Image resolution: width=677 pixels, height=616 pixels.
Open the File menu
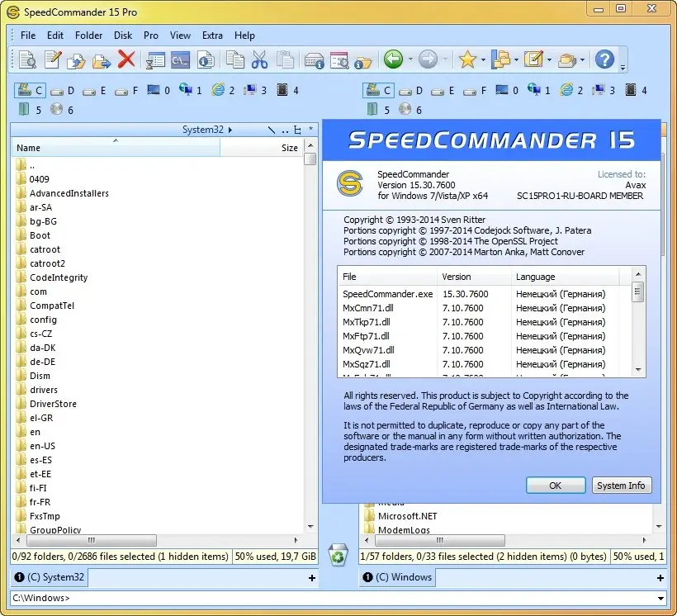pos(28,36)
